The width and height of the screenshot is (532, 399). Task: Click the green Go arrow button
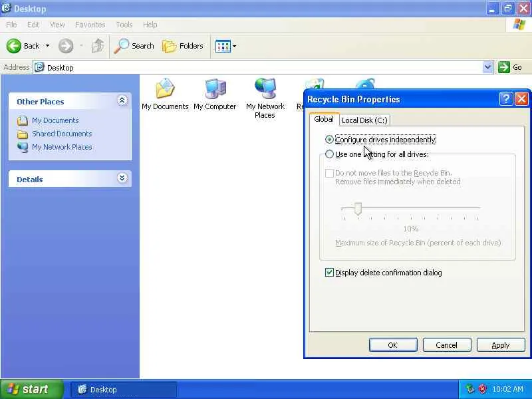click(x=504, y=67)
